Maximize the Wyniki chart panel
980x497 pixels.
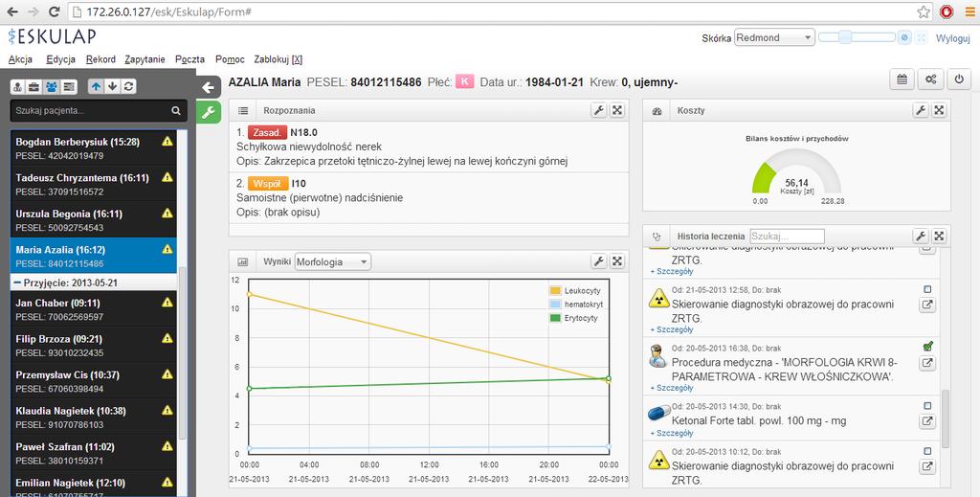coord(617,261)
